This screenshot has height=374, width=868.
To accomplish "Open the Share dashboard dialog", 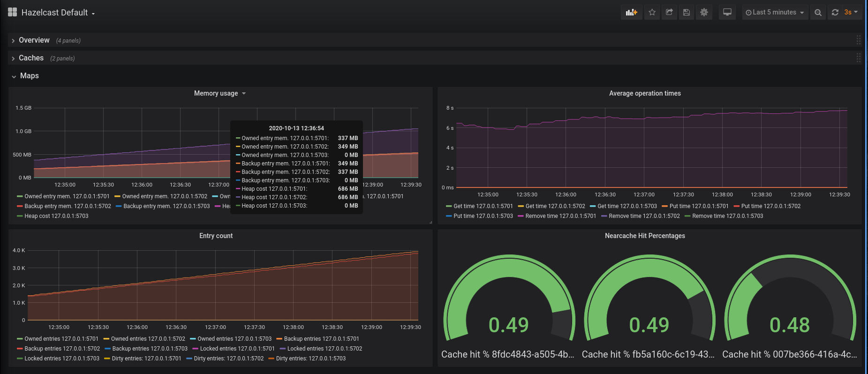I will pyautogui.click(x=669, y=13).
